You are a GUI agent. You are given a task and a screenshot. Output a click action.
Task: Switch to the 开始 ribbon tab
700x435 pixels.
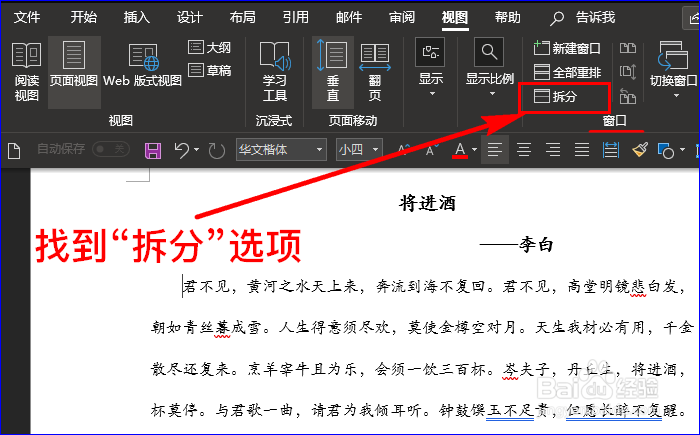[x=83, y=17]
